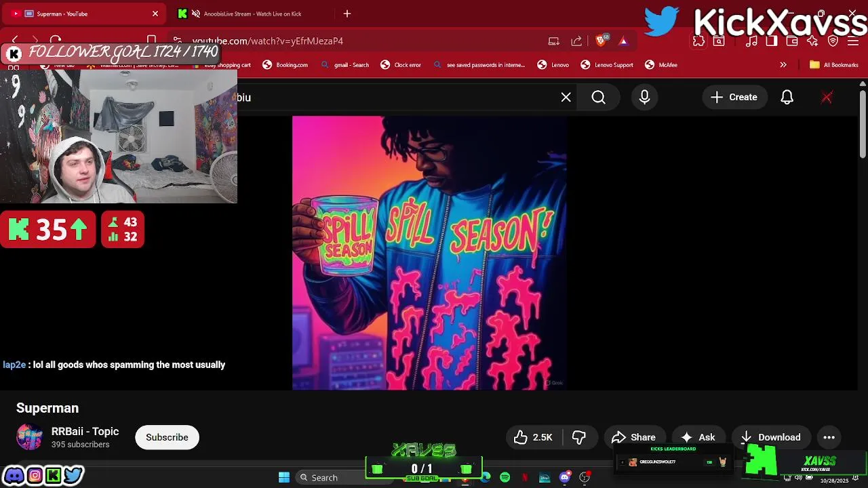The height and width of the screenshot is (488, 868).
Task: Open Discord from the taskbar
Action: (564, 478)
